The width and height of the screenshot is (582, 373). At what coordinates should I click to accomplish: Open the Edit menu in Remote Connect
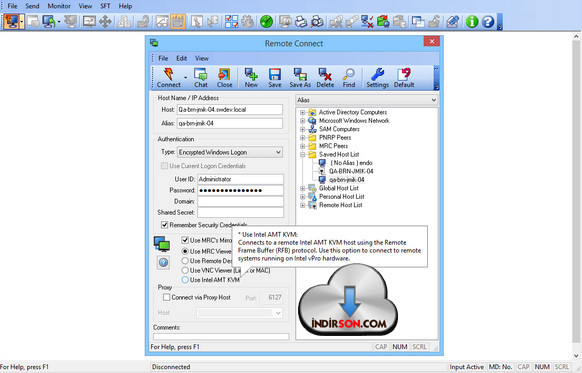pyautogui.click(x=182, y=58)
